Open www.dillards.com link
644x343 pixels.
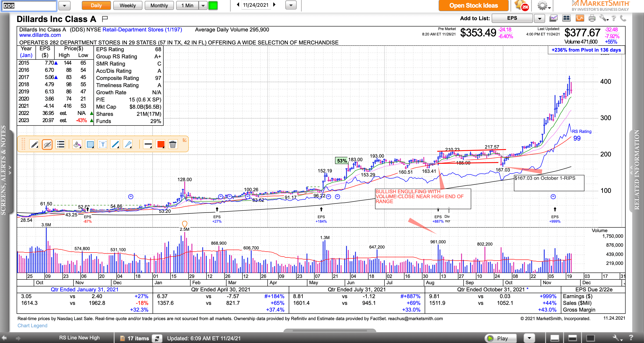(x=40, y=35)
